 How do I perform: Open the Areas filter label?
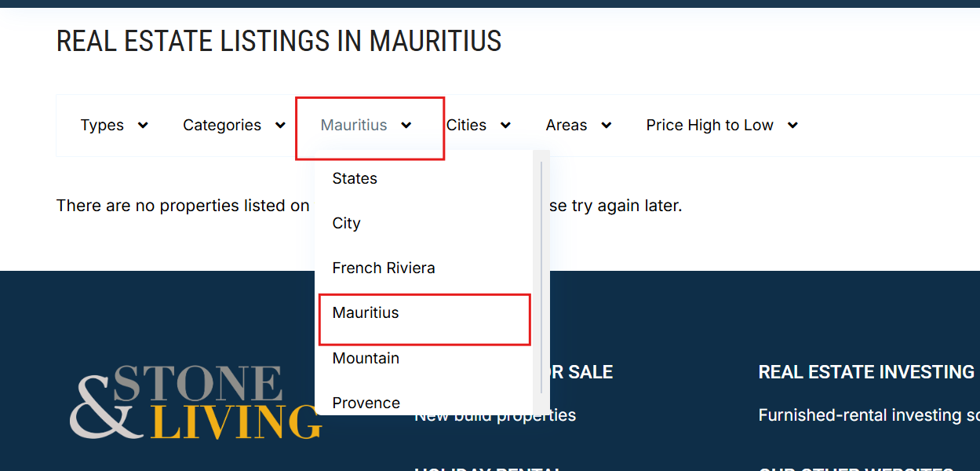tap(567, 126)
